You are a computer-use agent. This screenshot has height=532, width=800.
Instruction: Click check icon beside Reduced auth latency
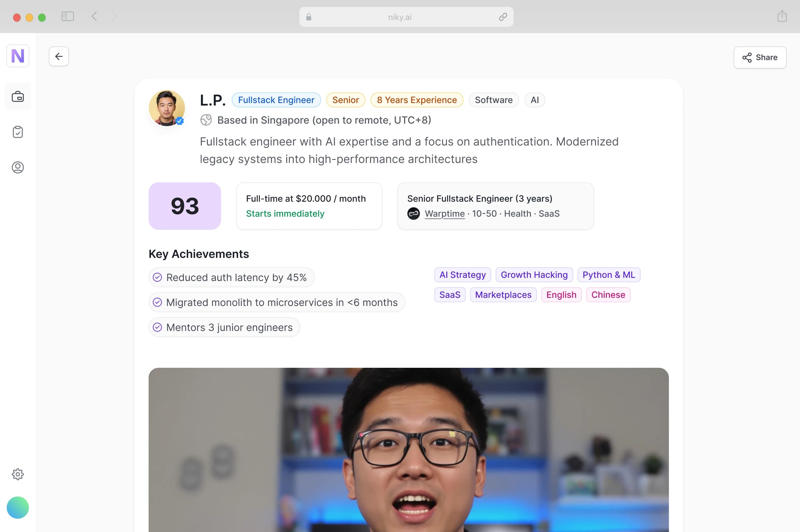(157, 277)
